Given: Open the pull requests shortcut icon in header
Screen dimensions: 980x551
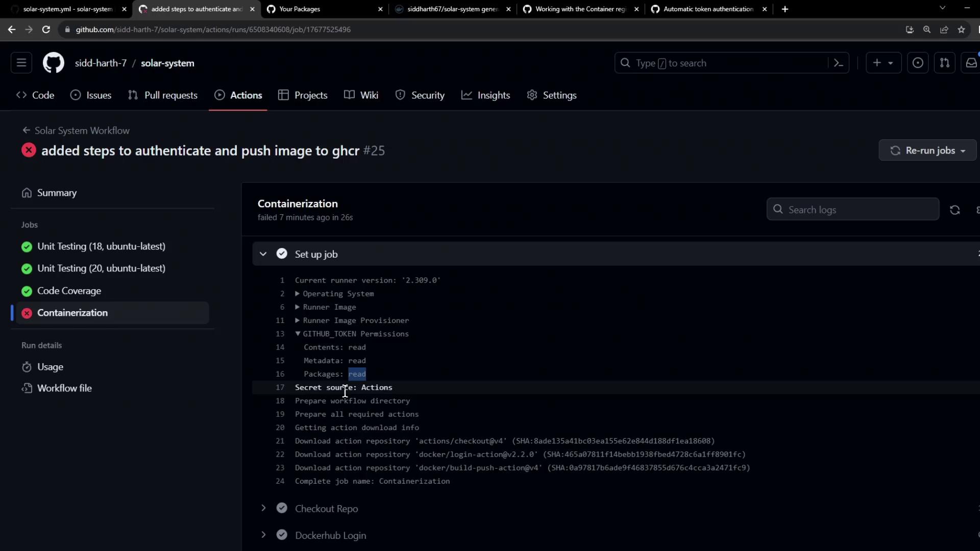Looking at the screenshot, I should (944, 63).
